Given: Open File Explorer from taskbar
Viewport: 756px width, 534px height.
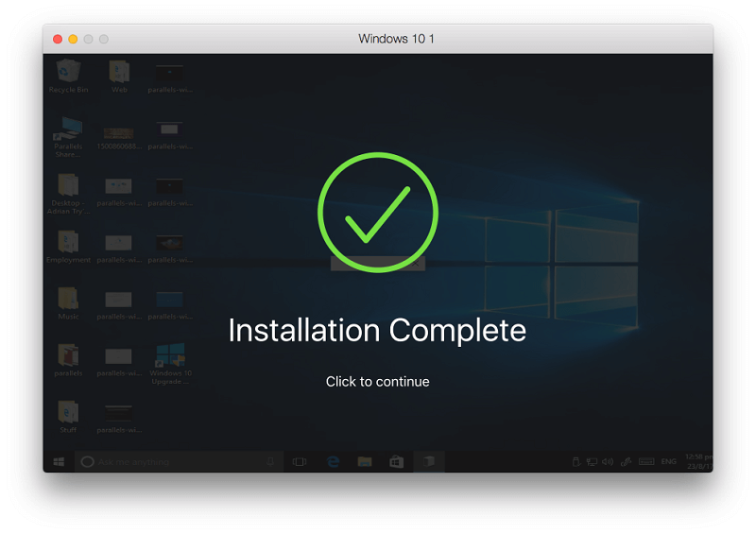Looking at the screenshot, I should [x=365, y=461].
